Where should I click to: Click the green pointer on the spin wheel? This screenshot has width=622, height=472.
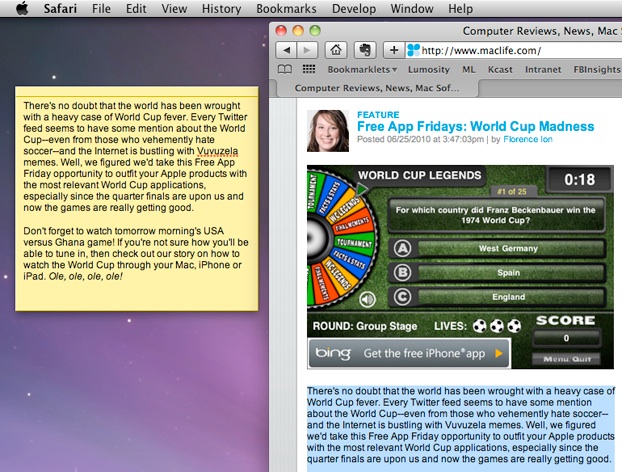[361, 189]
